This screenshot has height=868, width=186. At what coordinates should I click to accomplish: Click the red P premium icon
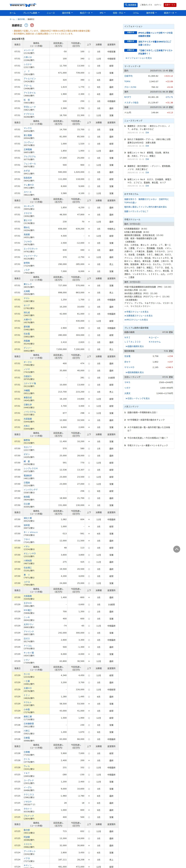(32, 25)
